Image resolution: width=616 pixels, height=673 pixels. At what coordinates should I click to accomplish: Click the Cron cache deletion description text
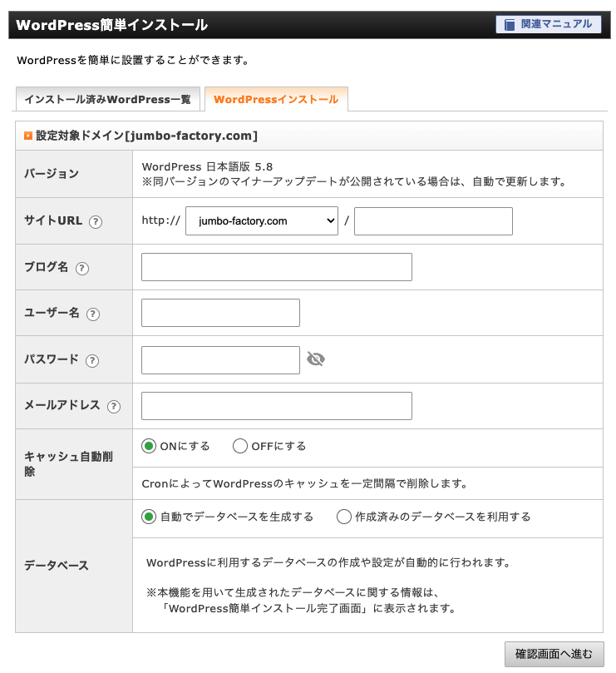(304, 483)
